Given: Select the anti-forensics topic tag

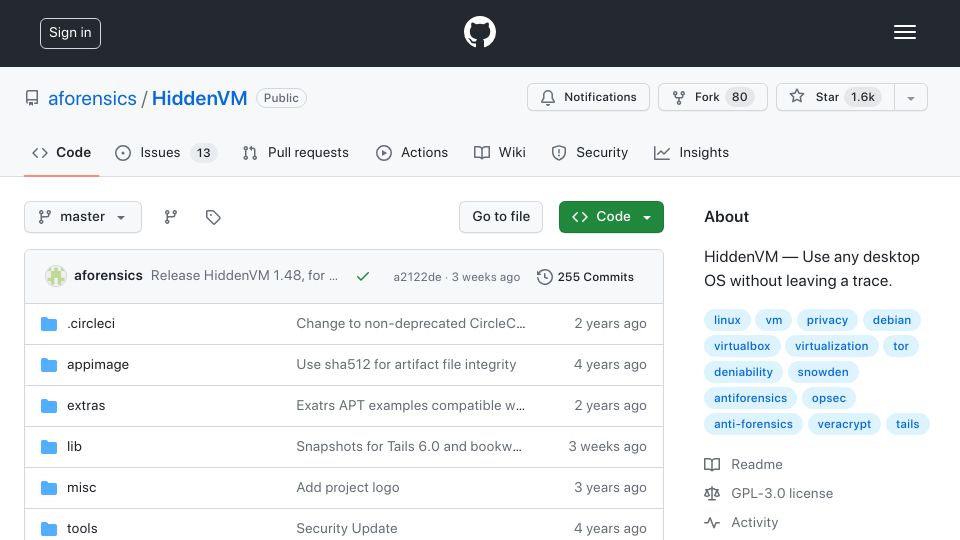Looking at the screenshot, I should pyautogui.click(x=754, y=424).
